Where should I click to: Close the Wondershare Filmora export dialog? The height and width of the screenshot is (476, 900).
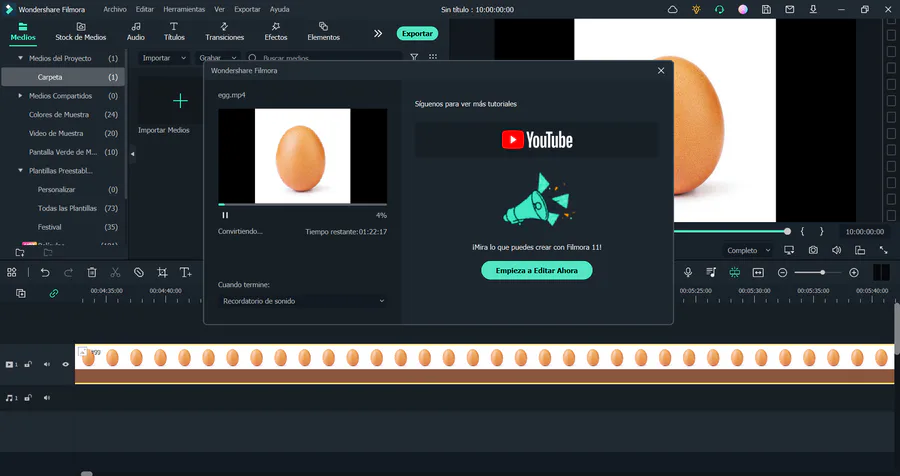pos(661,71)
